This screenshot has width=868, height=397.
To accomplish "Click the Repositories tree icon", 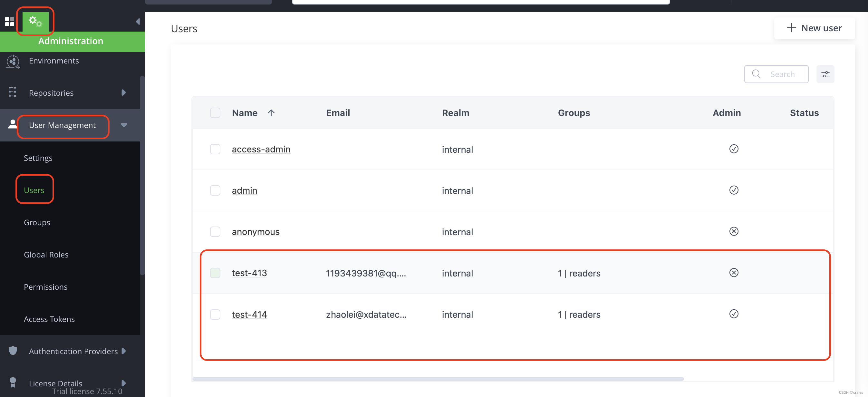I will pos(13,92).
